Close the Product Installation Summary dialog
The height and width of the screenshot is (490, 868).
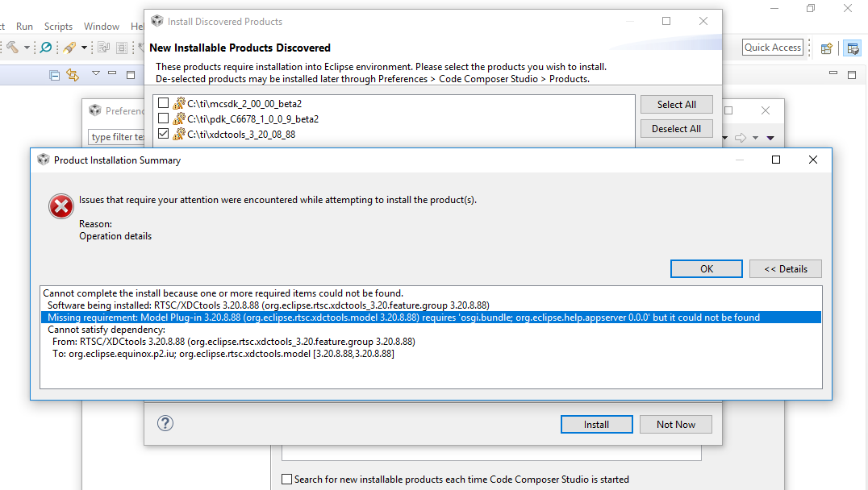tap(812, 160)
